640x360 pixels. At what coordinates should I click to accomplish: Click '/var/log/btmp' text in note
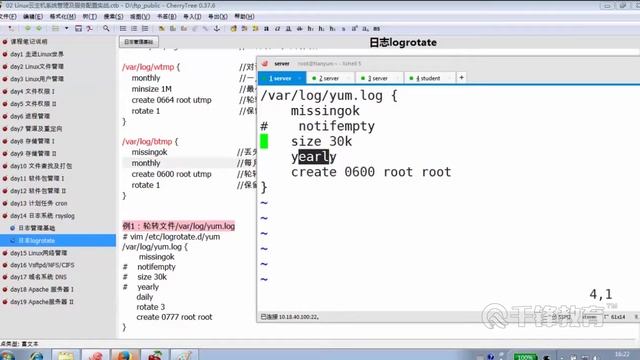point(147,142)
